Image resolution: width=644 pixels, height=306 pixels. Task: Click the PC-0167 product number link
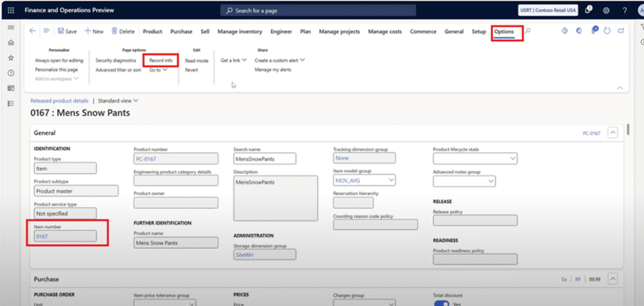(145, 159)
